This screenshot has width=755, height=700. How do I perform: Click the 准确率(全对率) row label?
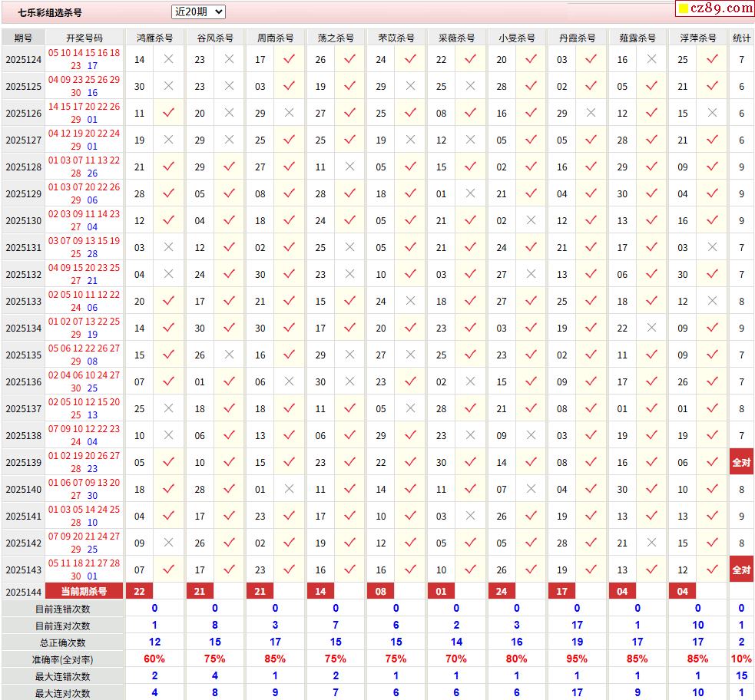point(62,659)
